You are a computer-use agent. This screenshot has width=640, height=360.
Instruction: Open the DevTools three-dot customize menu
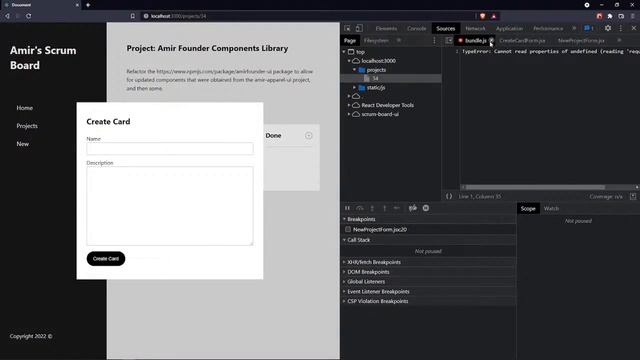point(620,28)
